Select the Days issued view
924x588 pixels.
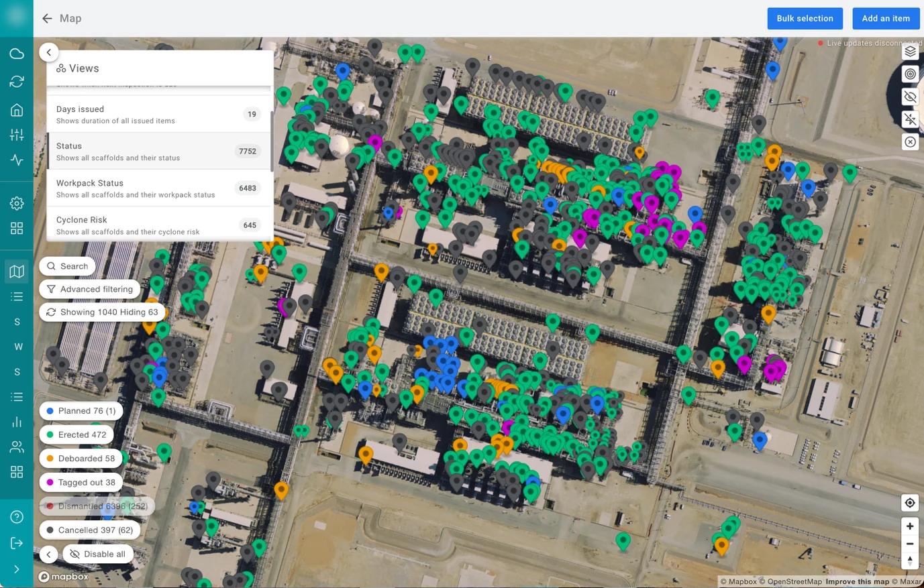click(158, 115)
